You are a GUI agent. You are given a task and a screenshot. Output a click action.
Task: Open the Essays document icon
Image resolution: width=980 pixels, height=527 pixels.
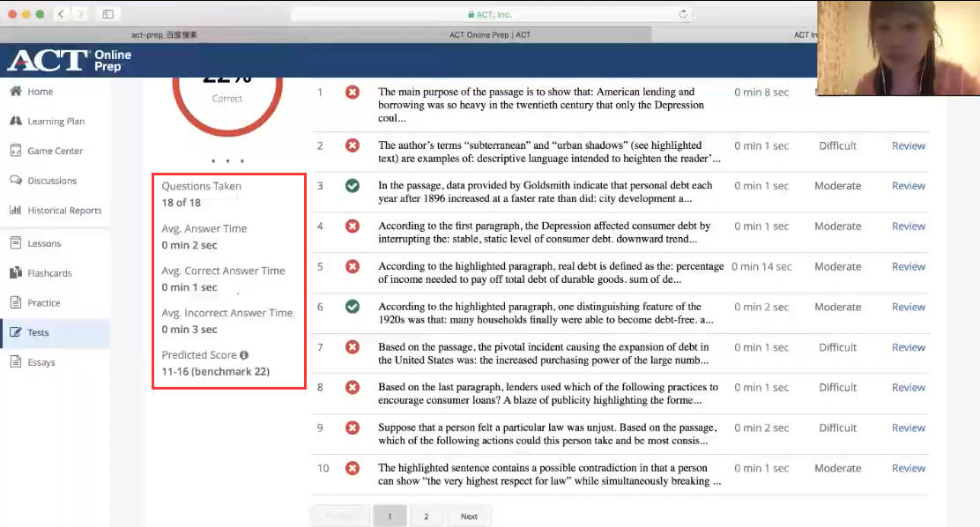click(16, 362)
